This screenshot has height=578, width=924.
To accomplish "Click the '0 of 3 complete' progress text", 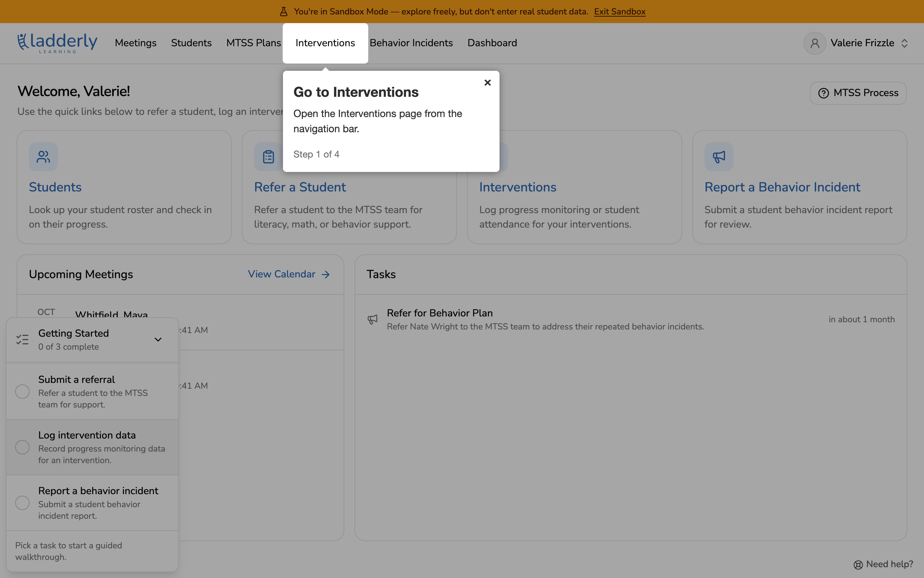I will tap(69, 347).
